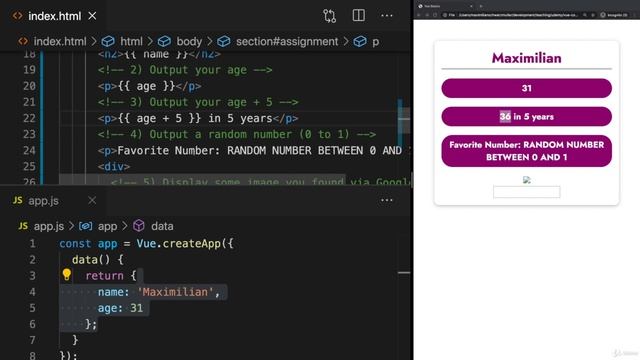Viewport: 640px width, 360px height.
Task: Click the cube icon beside html breadcrumb
Action: [x=108, y=42]
